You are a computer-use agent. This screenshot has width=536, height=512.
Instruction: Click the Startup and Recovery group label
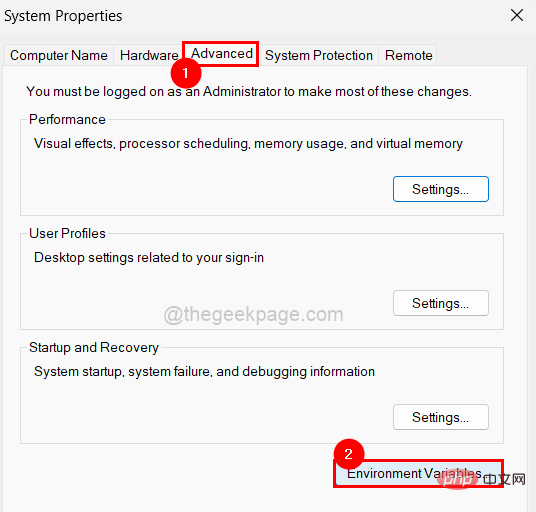[94, 348]
